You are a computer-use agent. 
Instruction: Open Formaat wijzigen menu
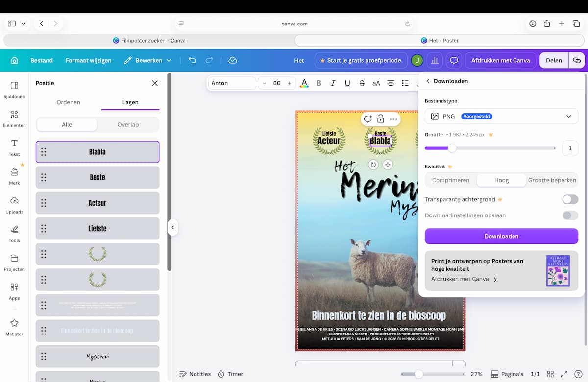tap(89, 60)
